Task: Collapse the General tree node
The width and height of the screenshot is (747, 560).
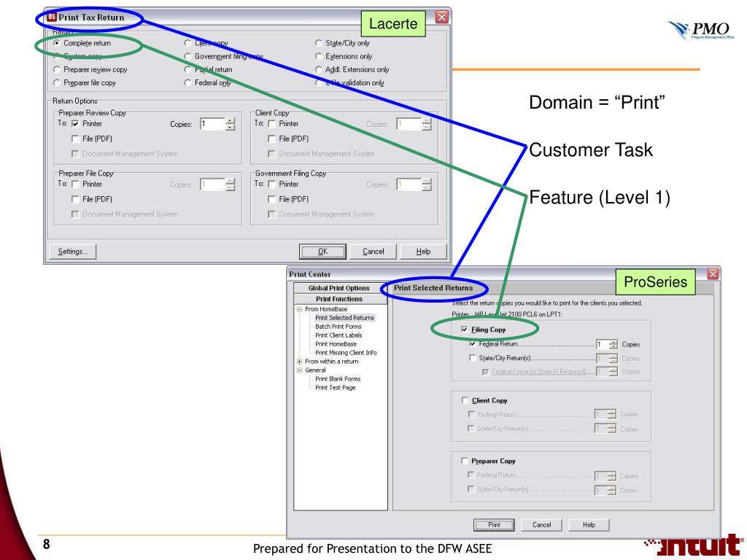Action: (300, 370)
